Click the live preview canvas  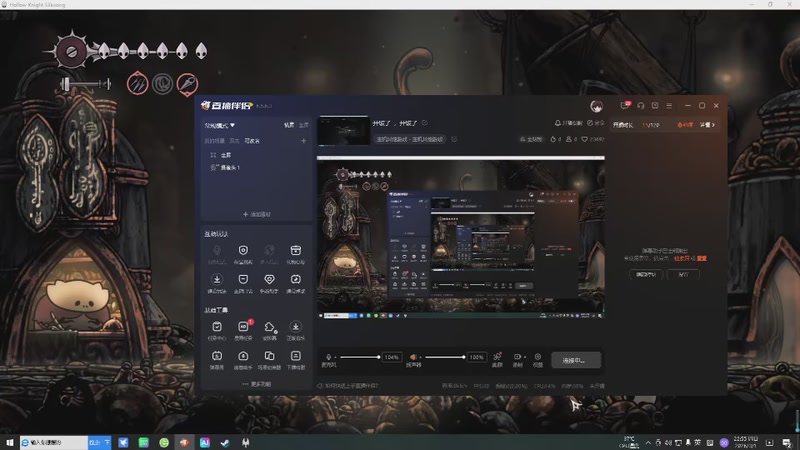[461, 237]
